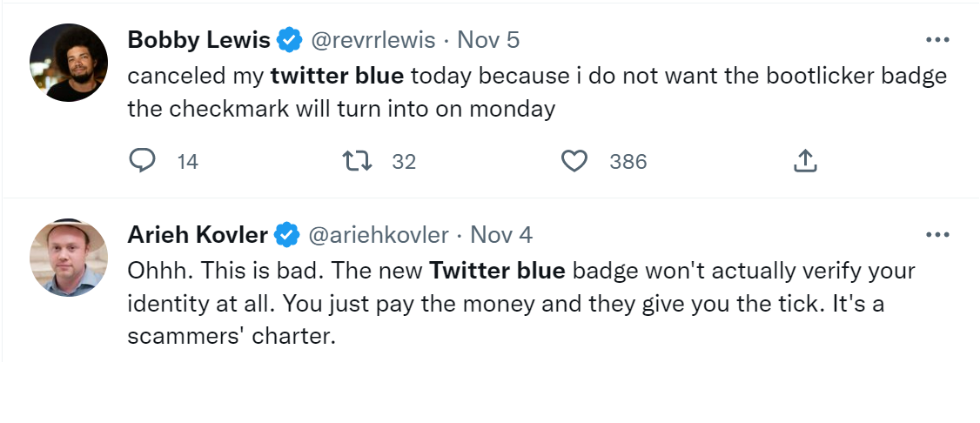
Task: Share Bobby Lewis's tweet
Action: point(806,161)
